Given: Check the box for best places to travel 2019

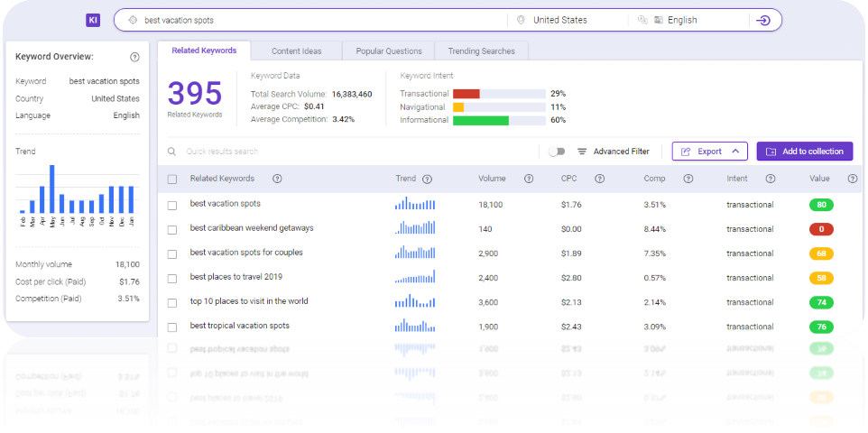Looking at the screenshot, I should (172, 279).
